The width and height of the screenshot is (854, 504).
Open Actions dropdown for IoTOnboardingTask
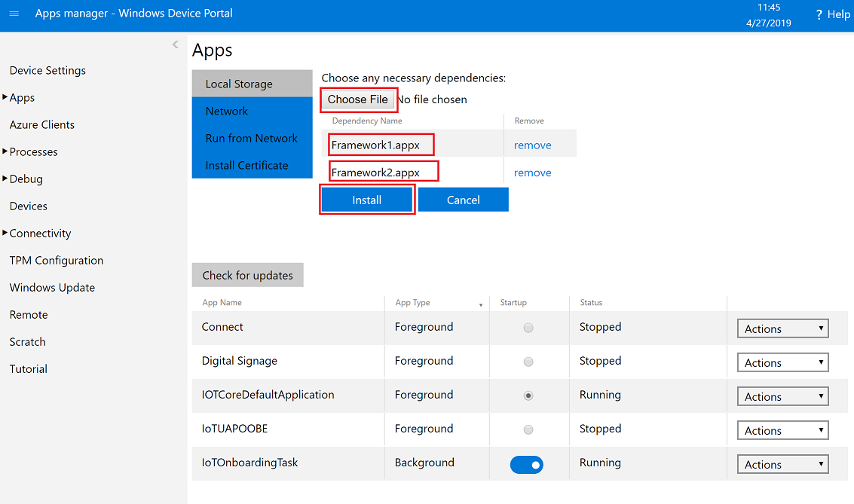(782, 464)
